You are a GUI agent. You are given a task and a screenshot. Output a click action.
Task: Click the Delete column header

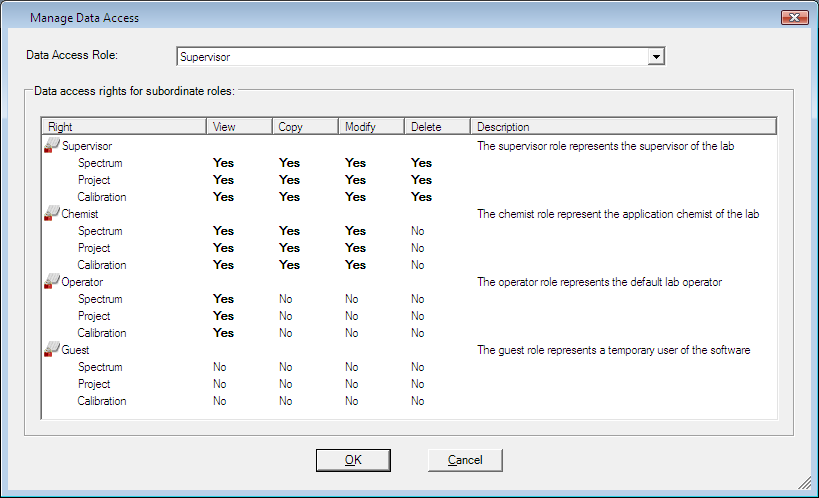click(437, 127)
